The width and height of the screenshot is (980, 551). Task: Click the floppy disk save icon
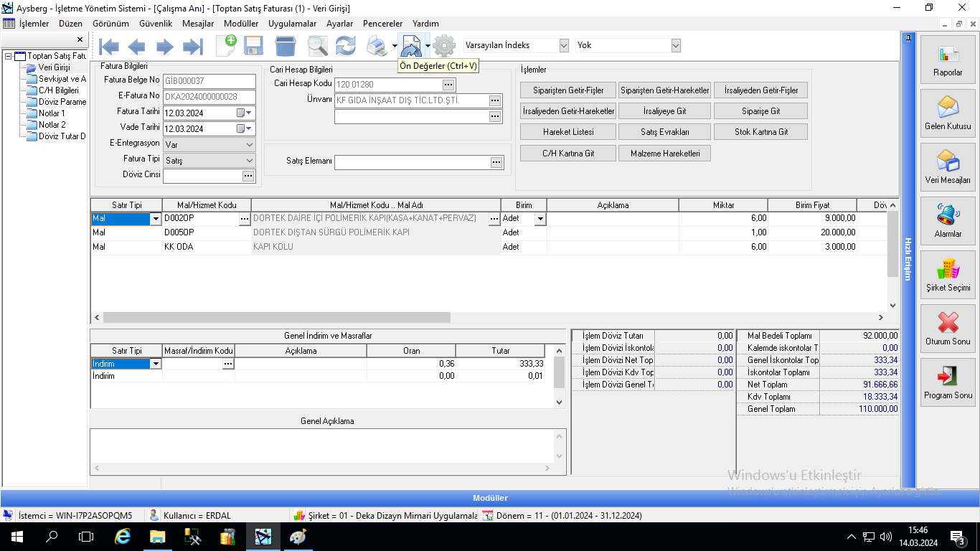253,47
